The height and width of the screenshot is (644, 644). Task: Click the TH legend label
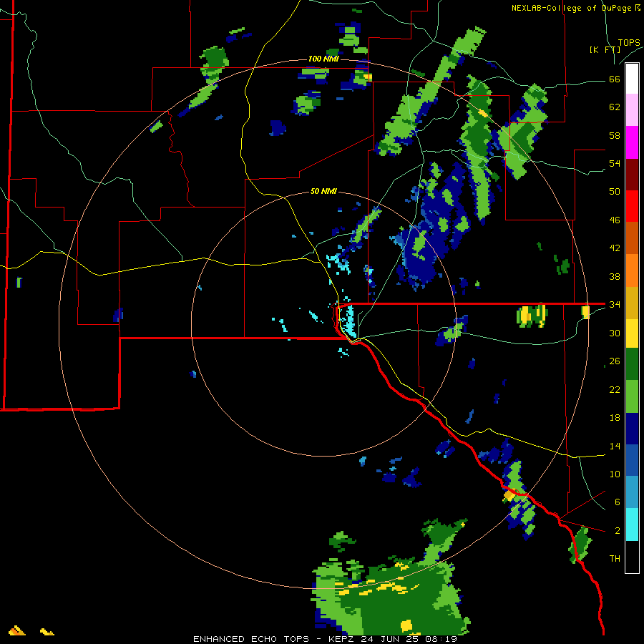point(615,558)
